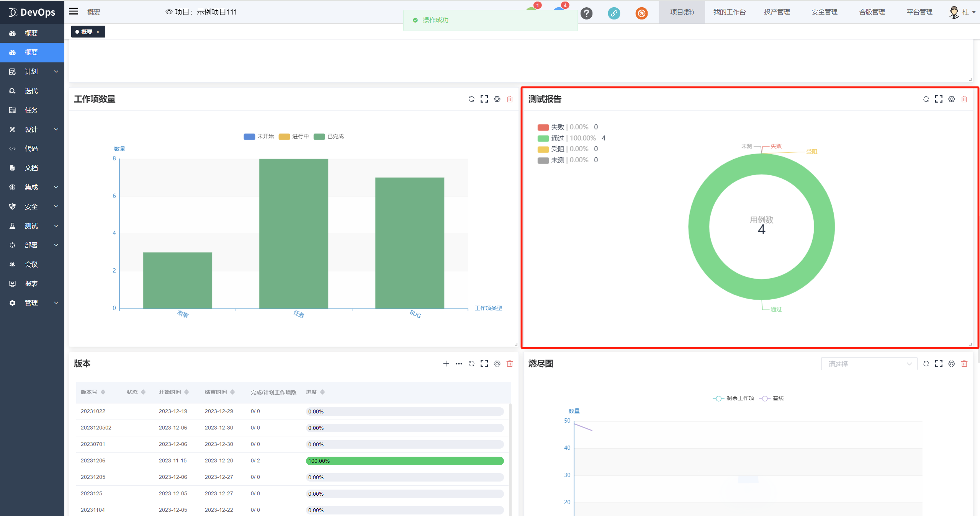
Task: Open 安全管理 in the top navigation
Action: pyautogui.click(x=824, y=12)
